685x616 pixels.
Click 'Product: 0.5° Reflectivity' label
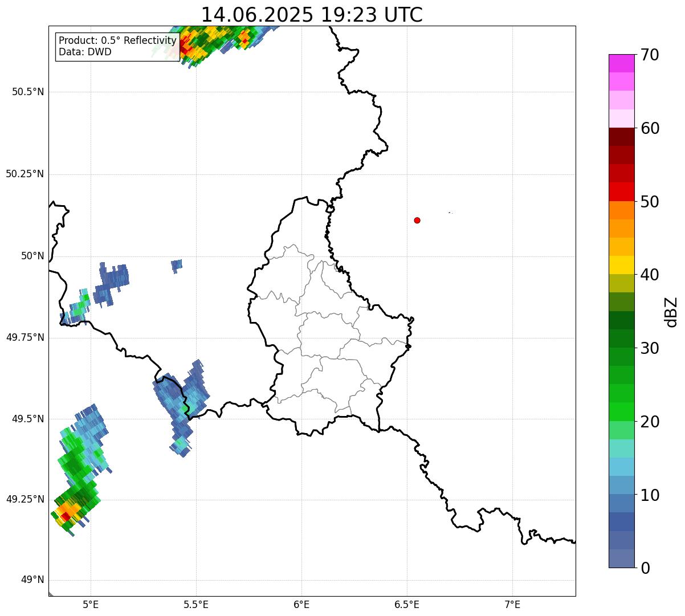click(x=117, y=40)
